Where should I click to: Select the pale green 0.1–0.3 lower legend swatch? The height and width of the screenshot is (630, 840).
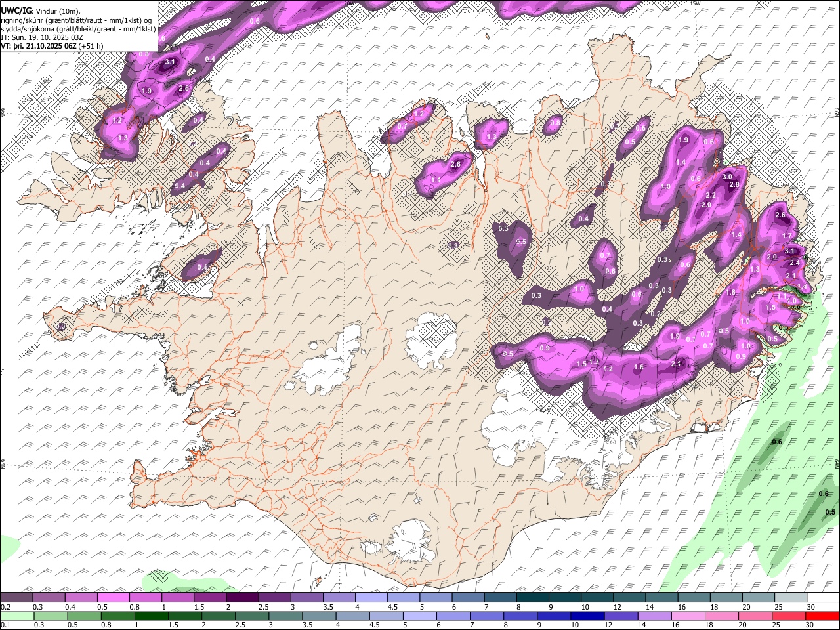pos(16,616)
